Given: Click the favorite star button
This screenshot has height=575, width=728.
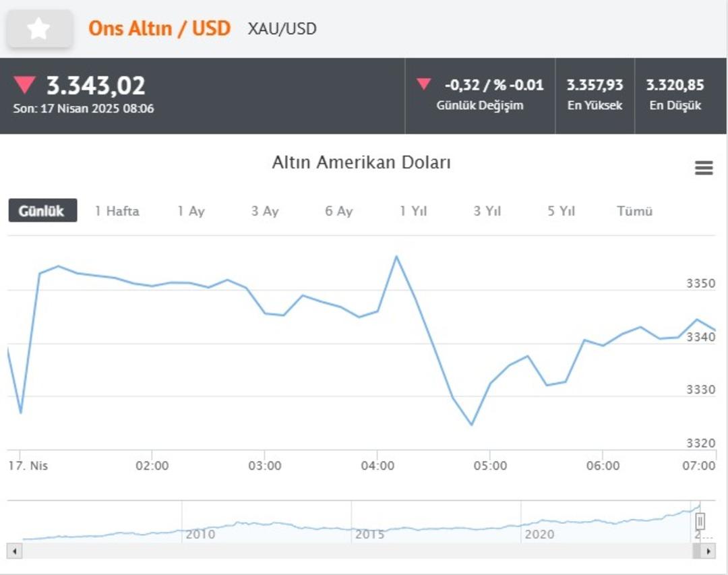Looking at the screenshot, I should [39, 29].
